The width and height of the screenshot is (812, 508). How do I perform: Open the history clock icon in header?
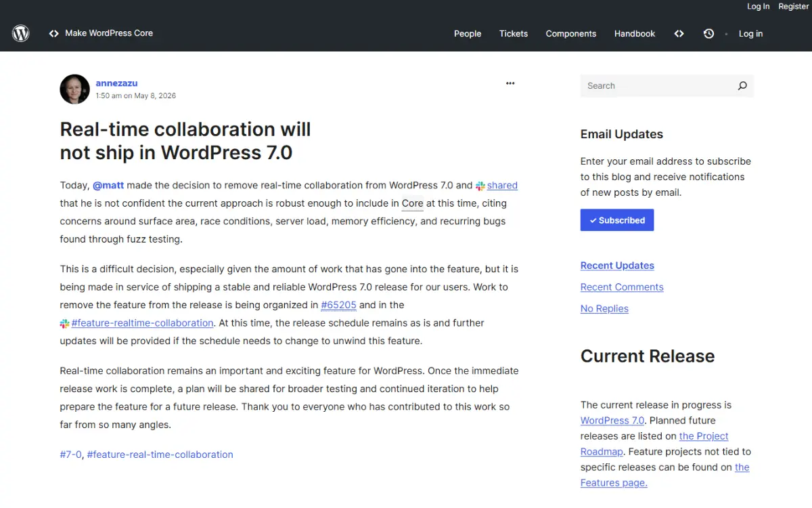coord(708,33)
